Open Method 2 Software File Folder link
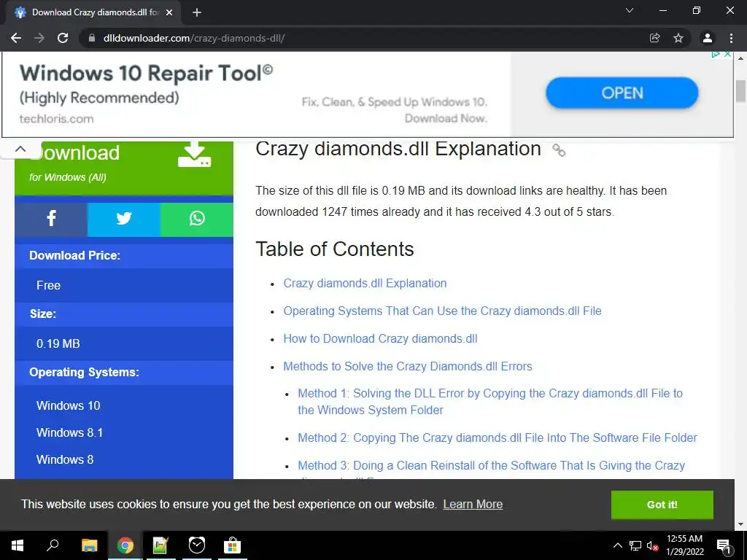 (x=498, y=437)
